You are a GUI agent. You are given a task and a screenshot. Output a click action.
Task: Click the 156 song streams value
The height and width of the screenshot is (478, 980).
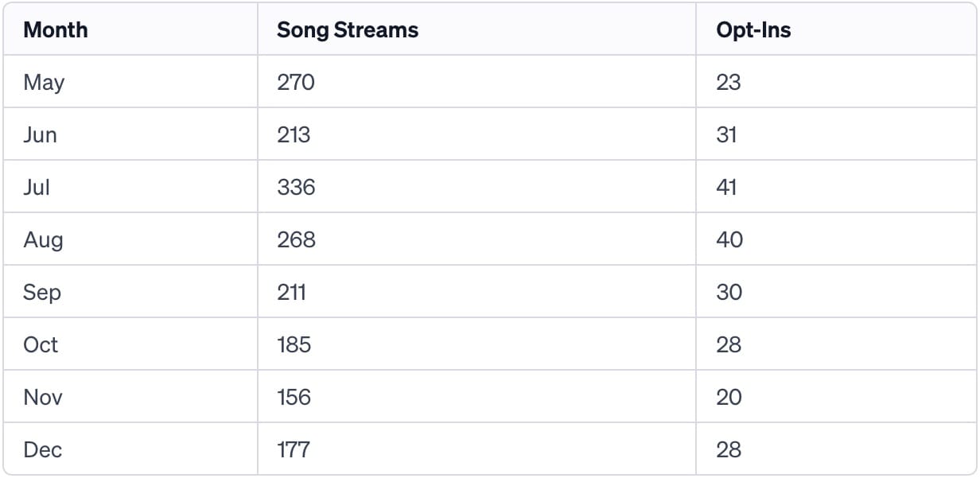tap(294, 397)
